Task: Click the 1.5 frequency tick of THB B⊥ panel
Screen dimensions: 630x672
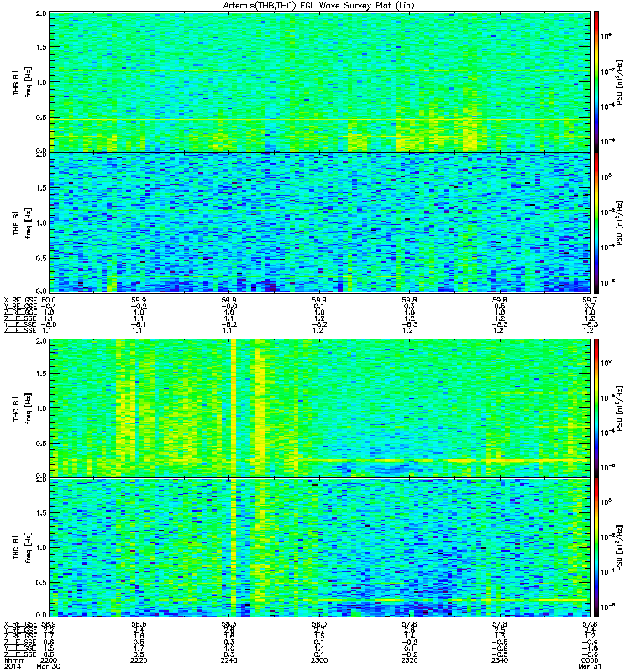Action: 41,47
